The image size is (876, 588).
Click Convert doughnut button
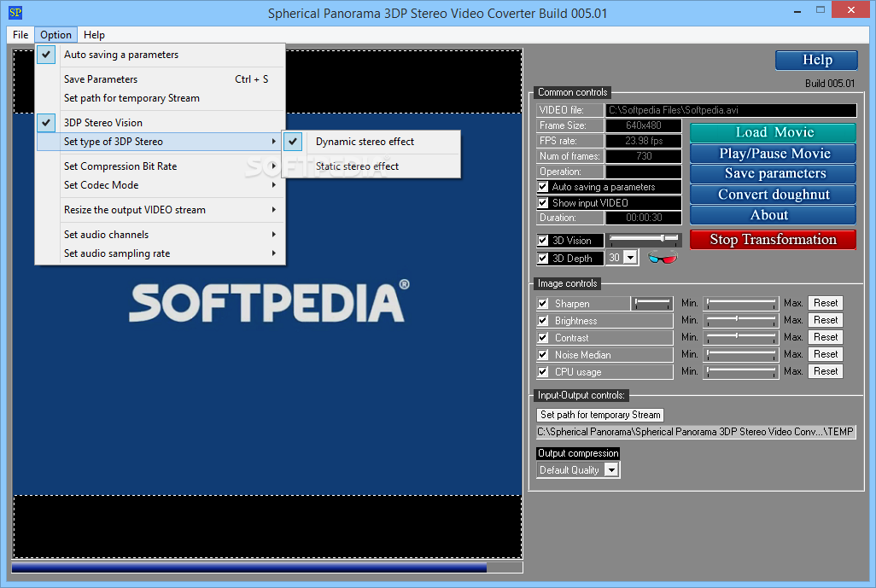[x=774, y=195]
